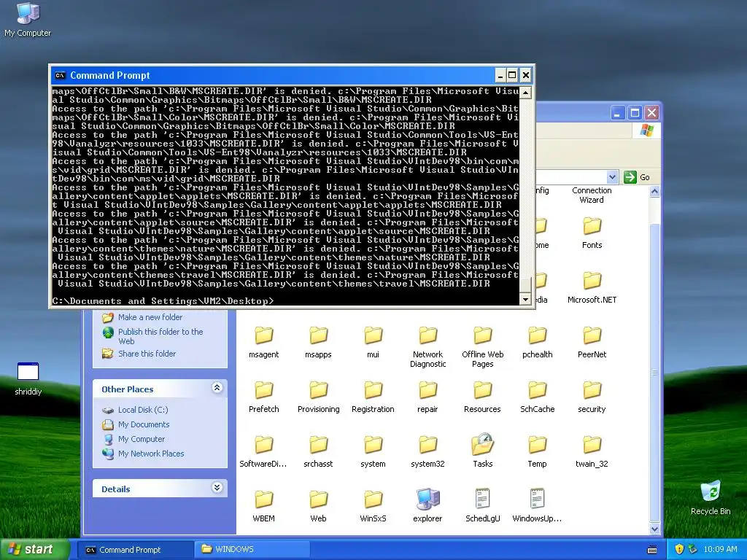The width and height of the screenshot is (747, 560).
Task: Open the Start menu
Action: pos(34,550)
